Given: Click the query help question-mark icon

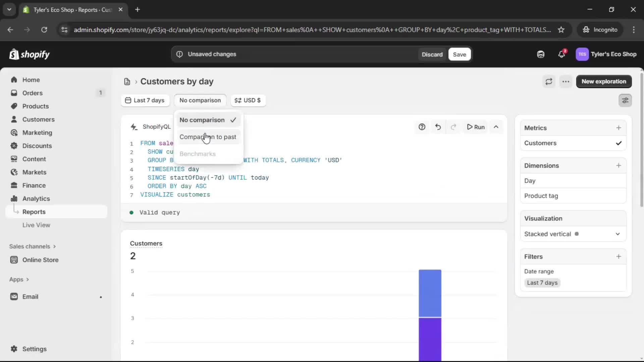Looking at the screenshot, I should point(422,127).
